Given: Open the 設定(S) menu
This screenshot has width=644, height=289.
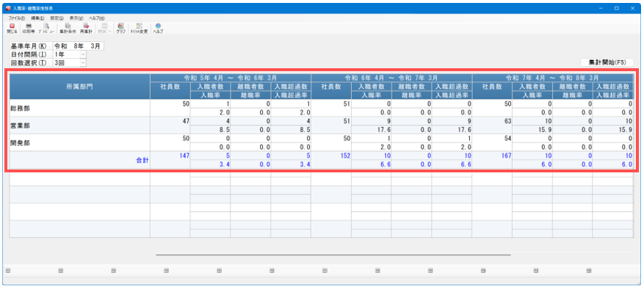Looking at the screenshot, I should tap(57, 18).
